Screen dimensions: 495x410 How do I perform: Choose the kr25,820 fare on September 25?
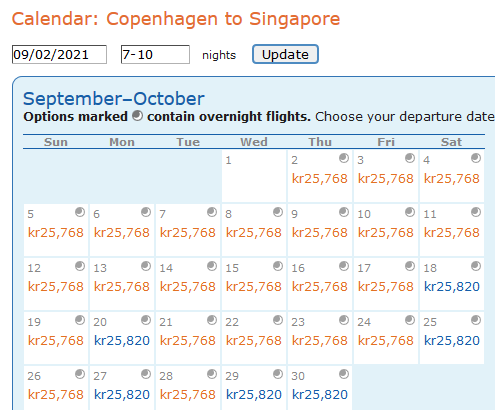coord(452,341)
